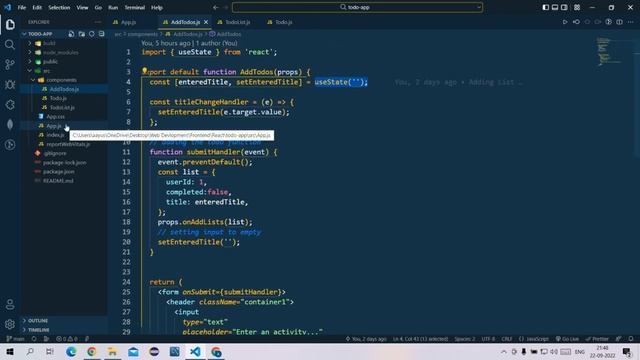Switch to the App.js editor tab
This screenshot has height=360, width=640.
click(x=128, y=22)
